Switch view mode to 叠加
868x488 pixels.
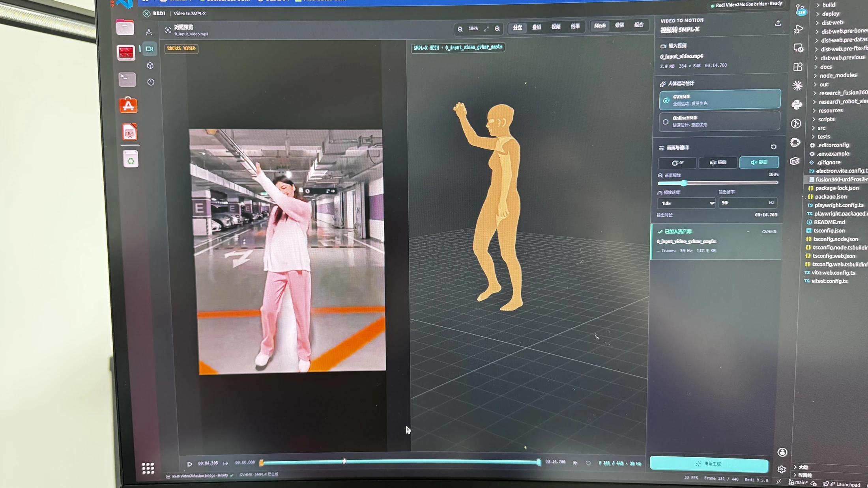coord(537,27)
